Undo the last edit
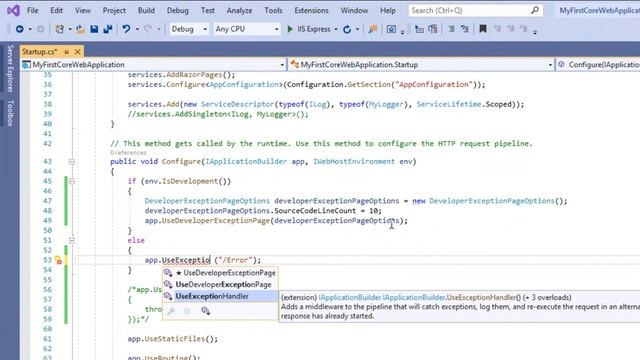The width and height of the screenshot is (640, 360). point(126,29)
